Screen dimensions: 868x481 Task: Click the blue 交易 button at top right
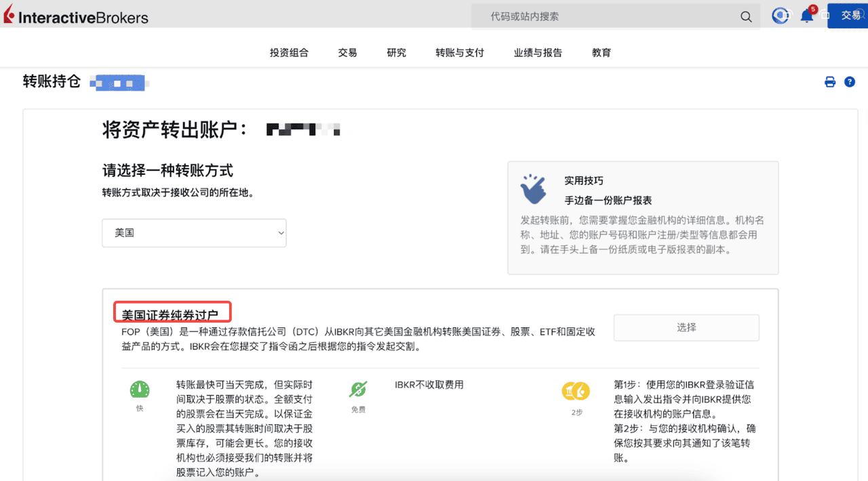848,16
